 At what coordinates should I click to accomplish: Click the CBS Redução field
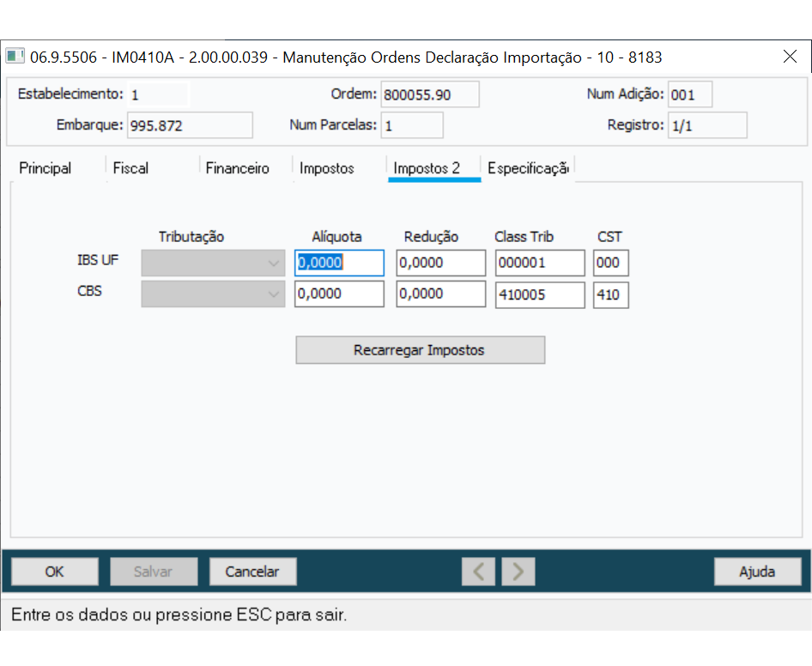[440, 294]
